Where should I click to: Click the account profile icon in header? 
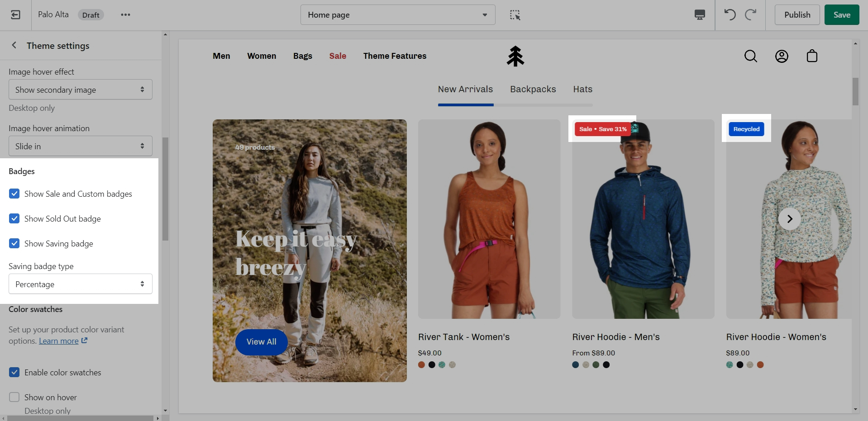(x=782, y=56)
